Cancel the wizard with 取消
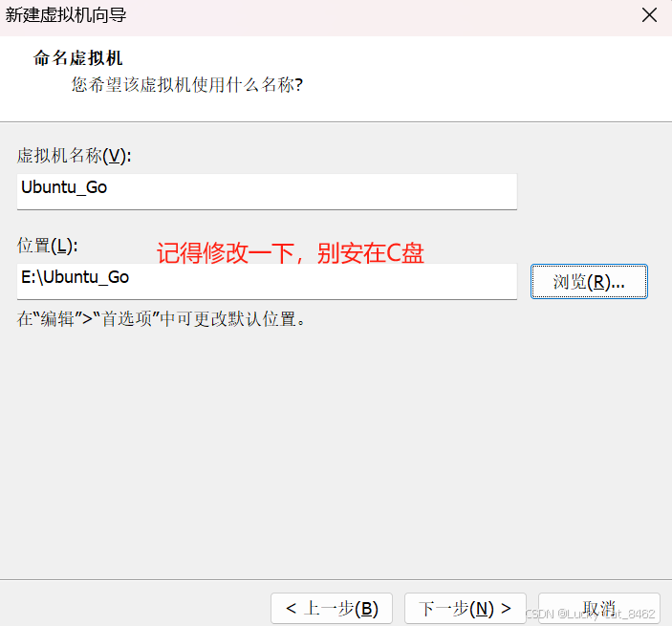The width and height of the screenshot is (672, 626). [x=598, y=609]
